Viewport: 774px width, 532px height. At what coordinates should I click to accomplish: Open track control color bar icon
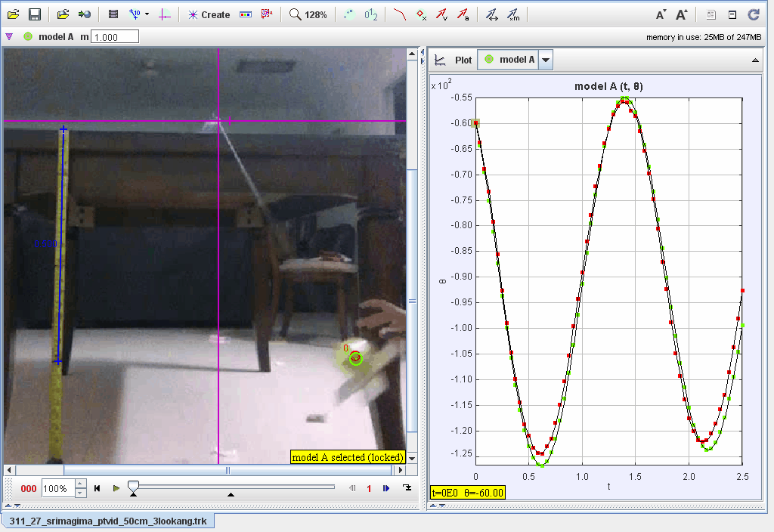pos(246,15)
